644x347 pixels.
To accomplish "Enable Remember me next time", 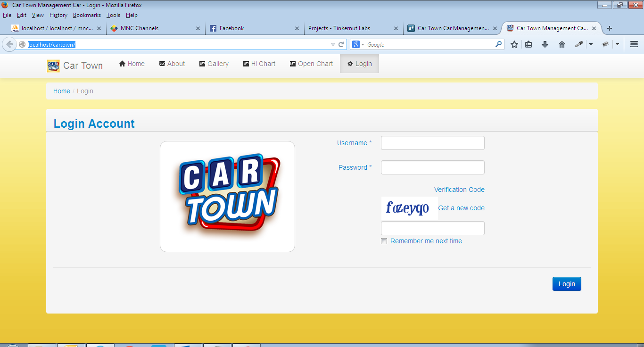I will tap(384, 241).
